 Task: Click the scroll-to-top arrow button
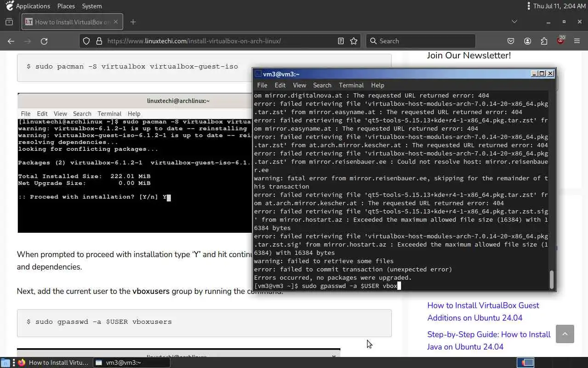(565, 334)
